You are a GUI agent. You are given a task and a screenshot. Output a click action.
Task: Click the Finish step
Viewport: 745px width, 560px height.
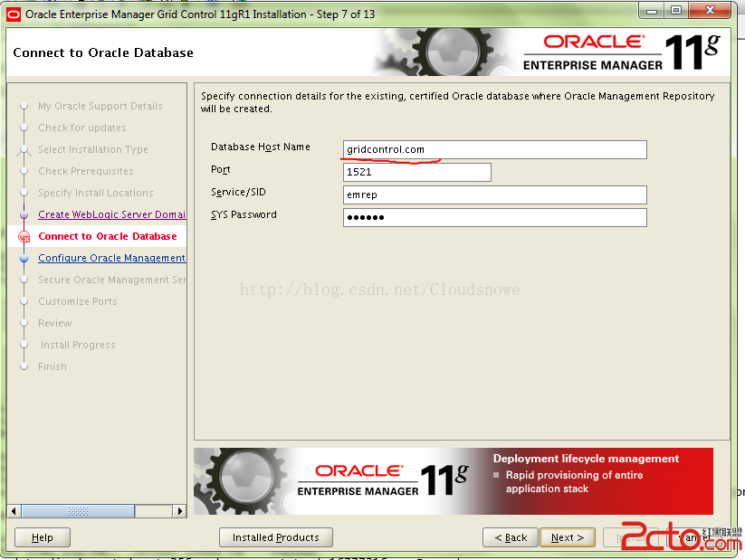click(53, 366)
